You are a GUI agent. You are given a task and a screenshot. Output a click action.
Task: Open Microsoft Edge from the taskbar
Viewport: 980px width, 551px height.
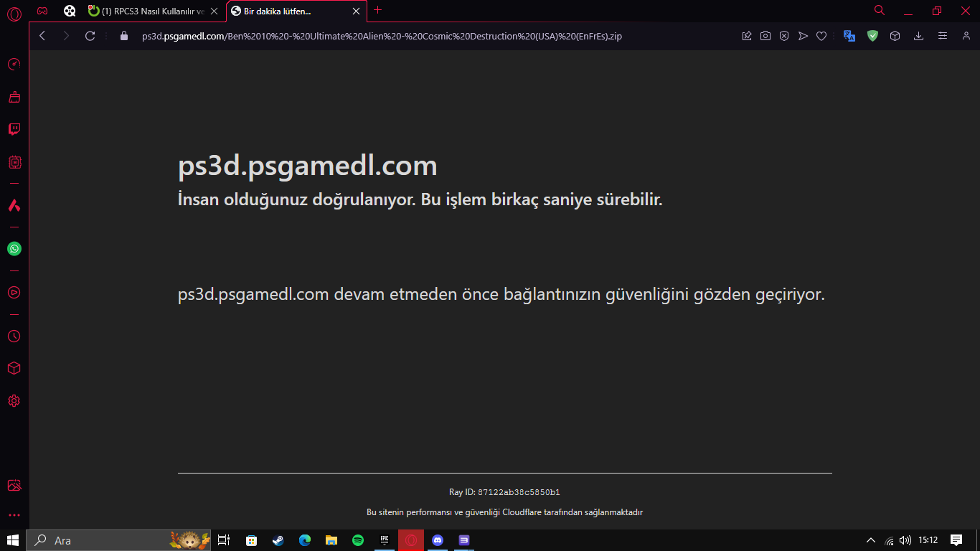[304, 540]
